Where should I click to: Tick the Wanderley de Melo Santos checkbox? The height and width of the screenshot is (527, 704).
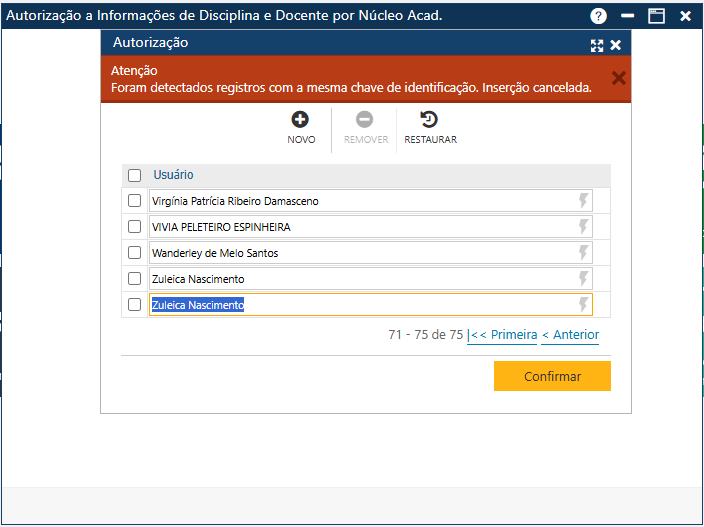[135, 253]
